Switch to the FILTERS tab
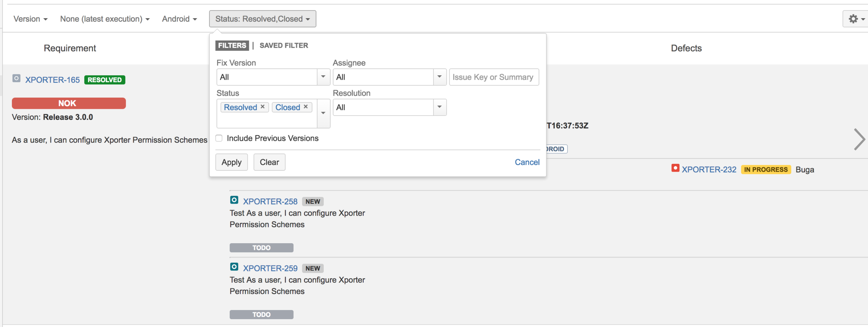This screenshot has width=868, height=327. click(232, 46)
